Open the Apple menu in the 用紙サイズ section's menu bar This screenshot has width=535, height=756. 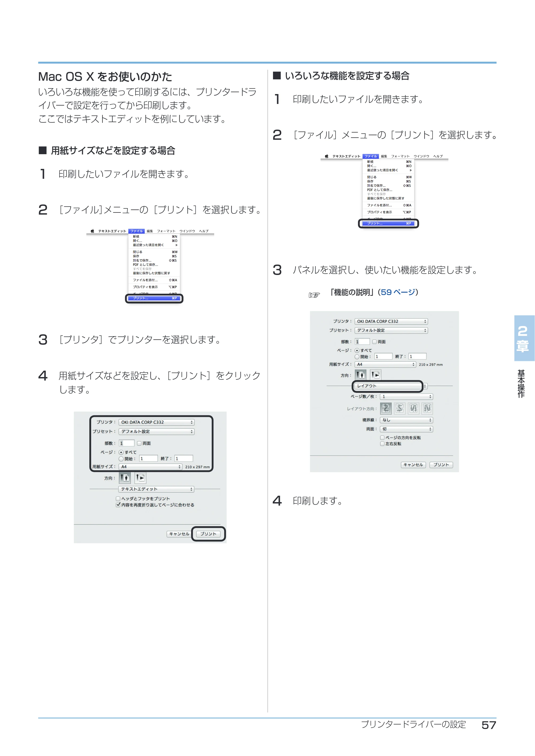click(x=93, y=231)
